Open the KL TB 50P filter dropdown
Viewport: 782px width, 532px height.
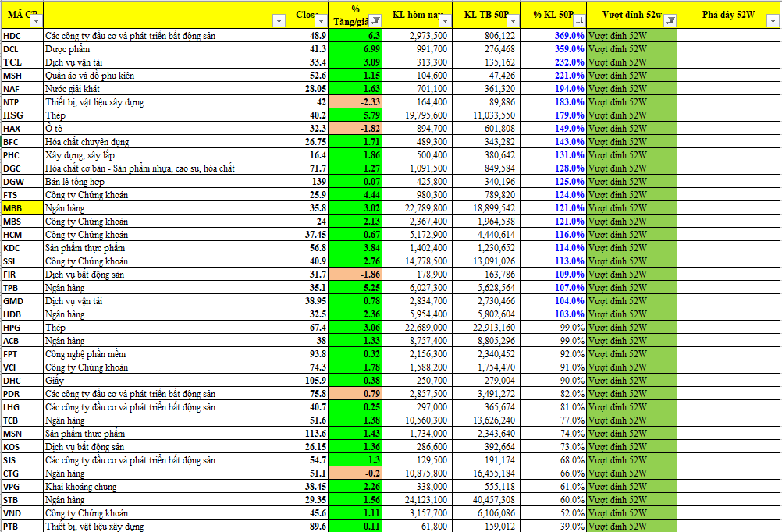click(512, 22)
